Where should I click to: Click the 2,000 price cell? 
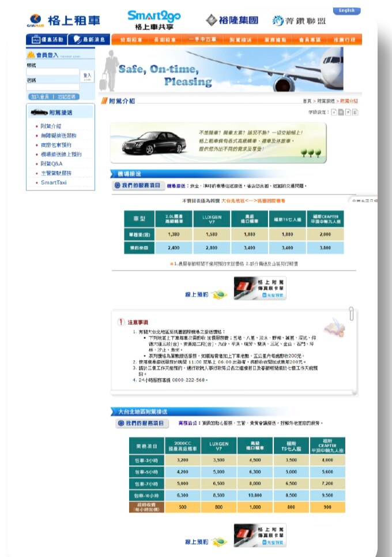tap(325, 234)
